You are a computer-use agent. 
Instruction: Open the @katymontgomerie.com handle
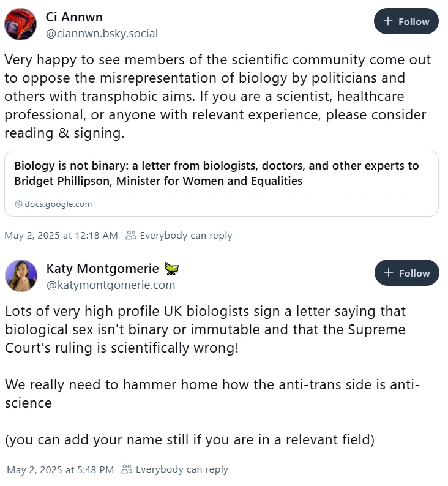(111, 285)
